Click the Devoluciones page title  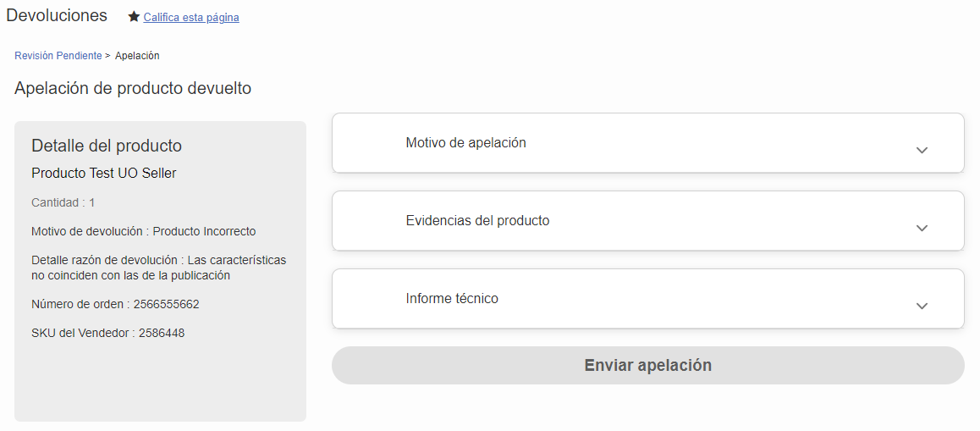click(57, 15)
